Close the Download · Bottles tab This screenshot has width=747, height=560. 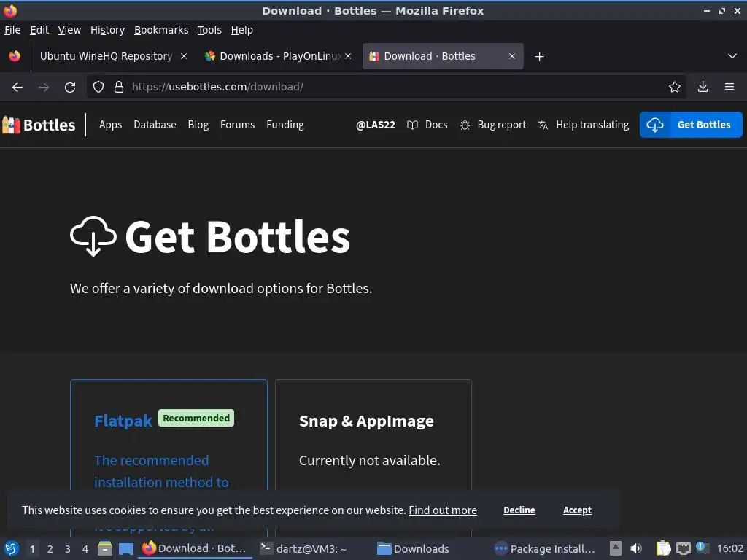tap(512, 56)
